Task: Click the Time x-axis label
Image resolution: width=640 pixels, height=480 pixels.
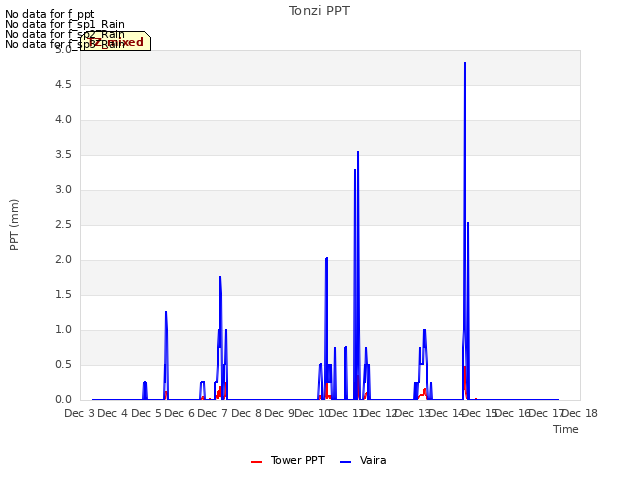Action: 566,429
